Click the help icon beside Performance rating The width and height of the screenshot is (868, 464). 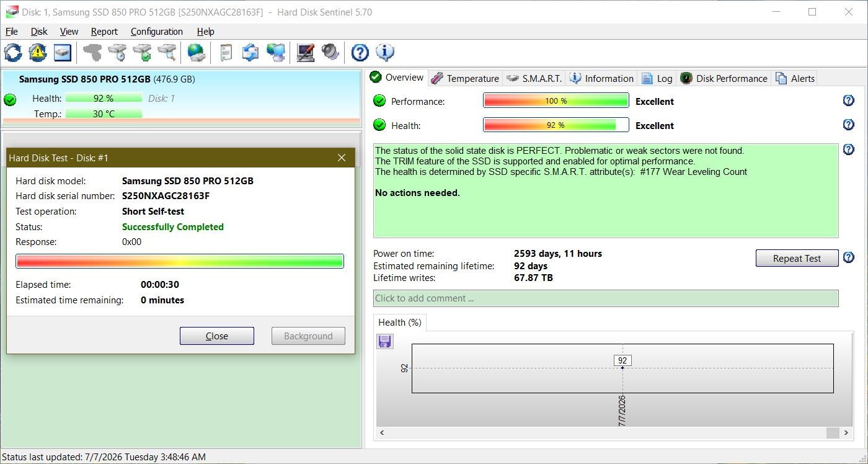pos(849,100)
